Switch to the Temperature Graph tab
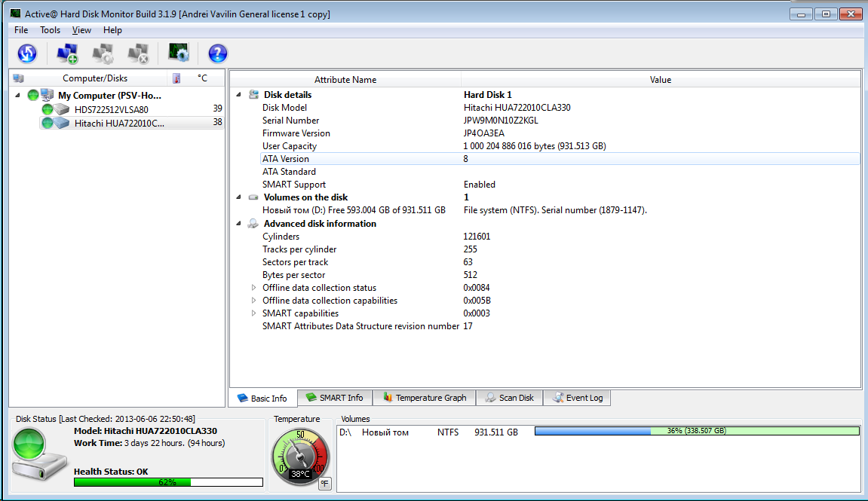This screenshot has width=868, height=501. (424, 398)
